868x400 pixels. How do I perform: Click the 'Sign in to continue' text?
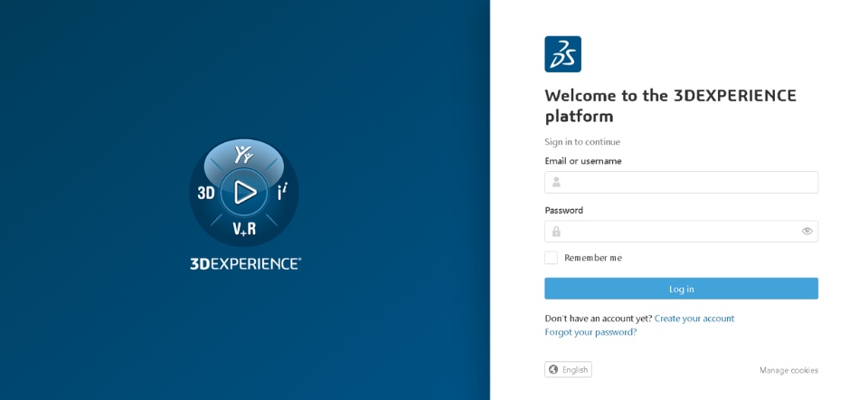coord(582,142)
